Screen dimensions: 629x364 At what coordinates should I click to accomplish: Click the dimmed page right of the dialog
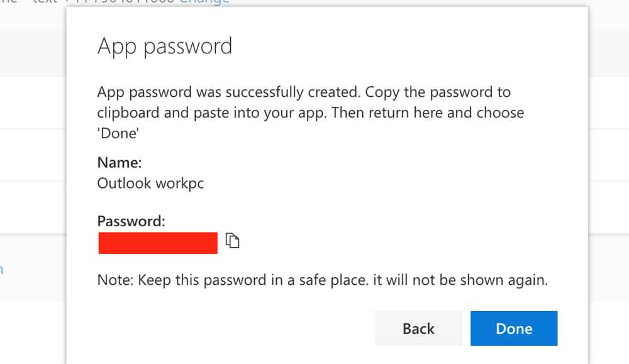tap(608, 189)
